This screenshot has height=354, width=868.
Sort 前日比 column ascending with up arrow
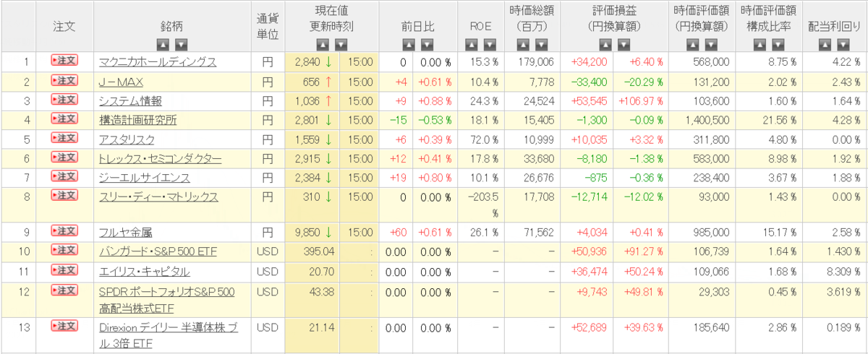(x=409, y=44)
